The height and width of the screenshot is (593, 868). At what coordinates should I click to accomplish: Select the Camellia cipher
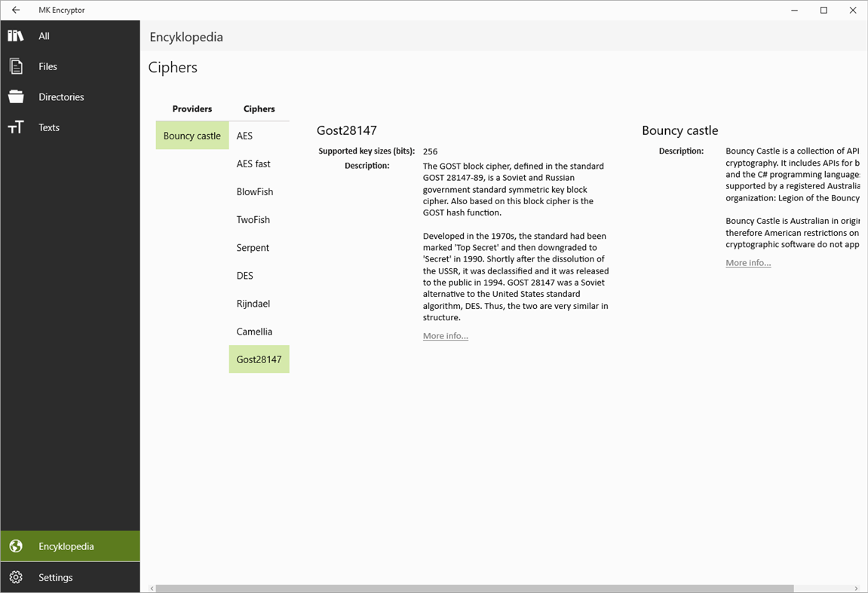(x=254, y=331)
